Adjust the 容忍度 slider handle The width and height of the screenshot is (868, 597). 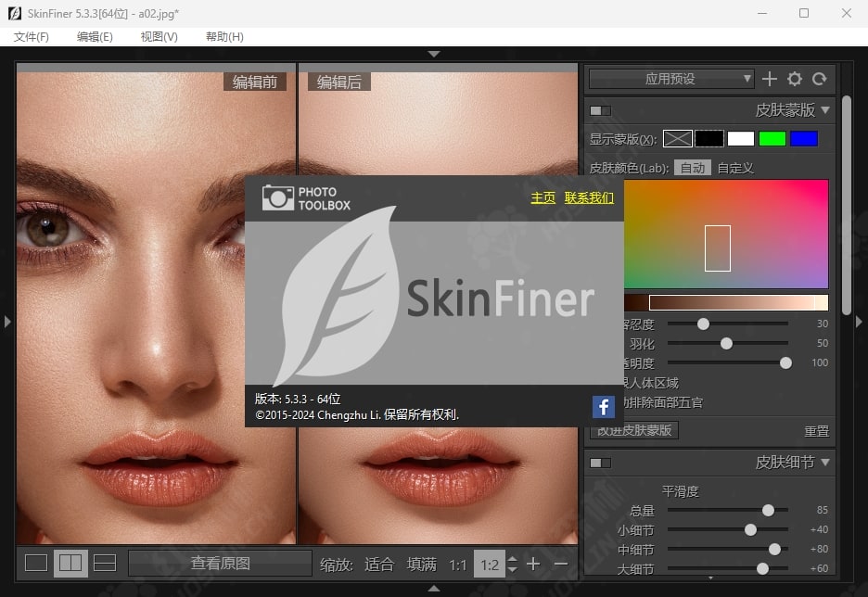click(703, 324)
